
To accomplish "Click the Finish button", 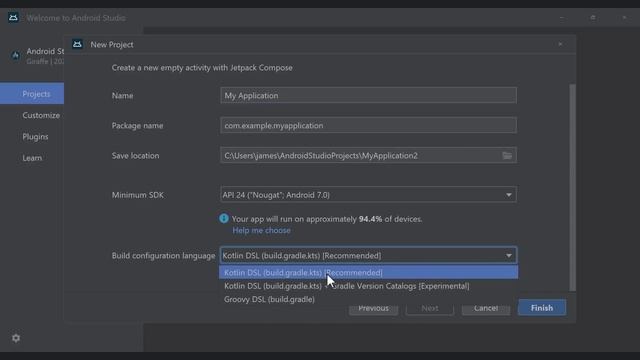I will [x=542, y=308].
